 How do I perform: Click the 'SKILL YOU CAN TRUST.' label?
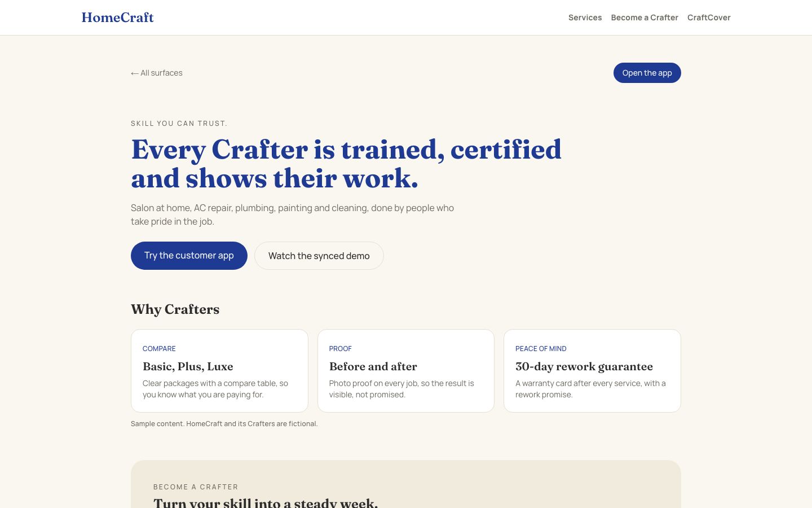(x=179, y=124)
